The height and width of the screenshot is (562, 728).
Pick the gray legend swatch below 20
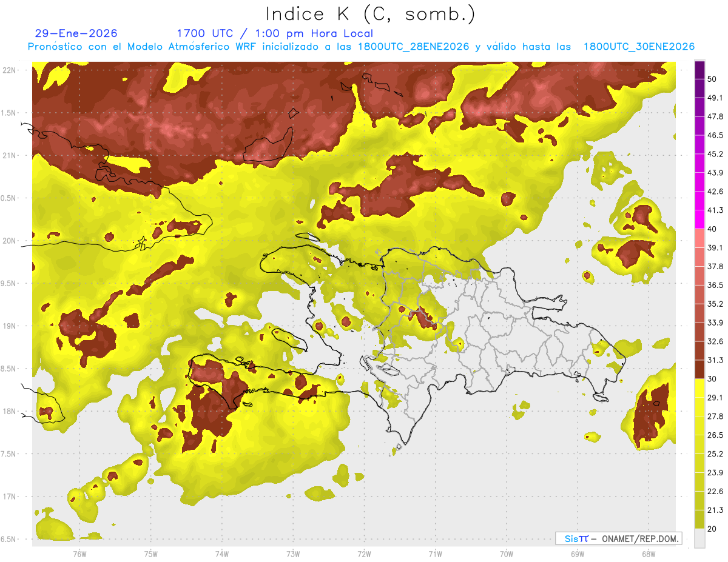click(699, 538)
